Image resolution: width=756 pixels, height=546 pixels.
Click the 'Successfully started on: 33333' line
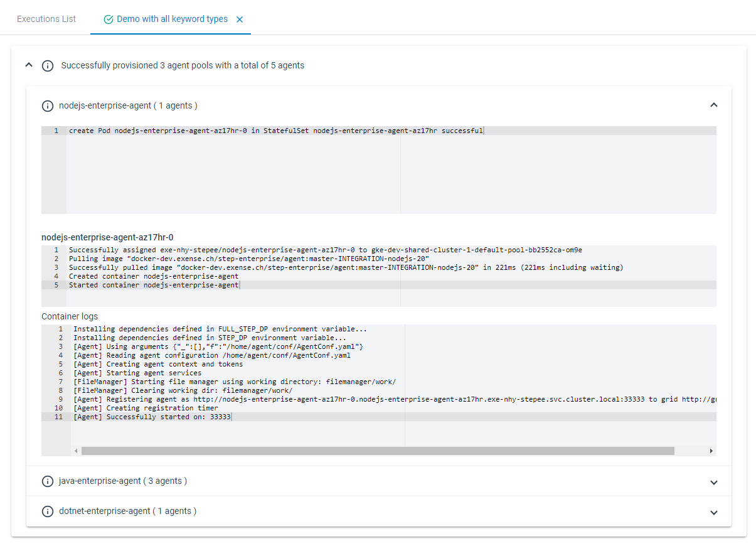152,417
